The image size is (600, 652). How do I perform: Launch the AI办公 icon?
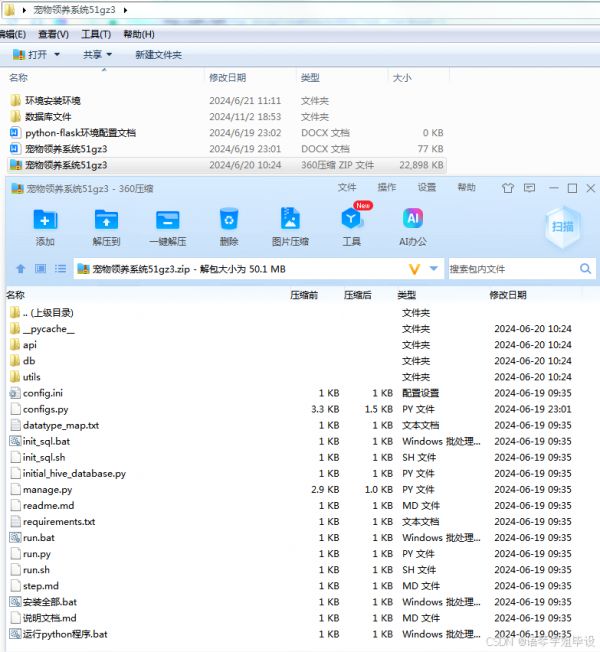pyautogui.click(x=412, y=218)
